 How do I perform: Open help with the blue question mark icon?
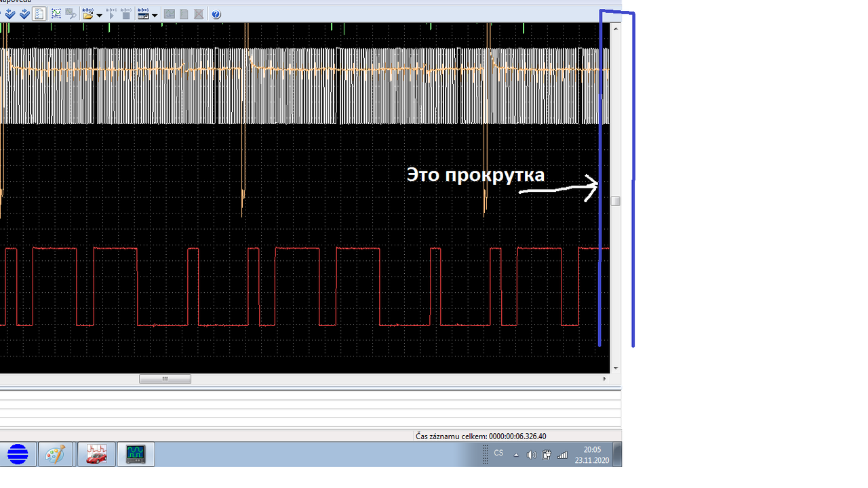tap(216, 14)
